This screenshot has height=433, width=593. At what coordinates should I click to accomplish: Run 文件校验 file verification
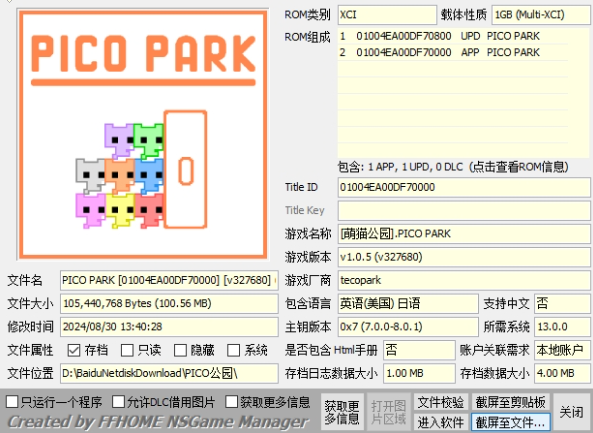[441, 402]
